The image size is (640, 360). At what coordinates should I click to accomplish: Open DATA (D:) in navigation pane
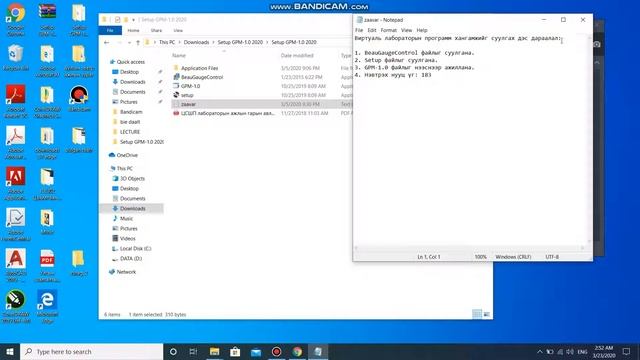[131, 258]
